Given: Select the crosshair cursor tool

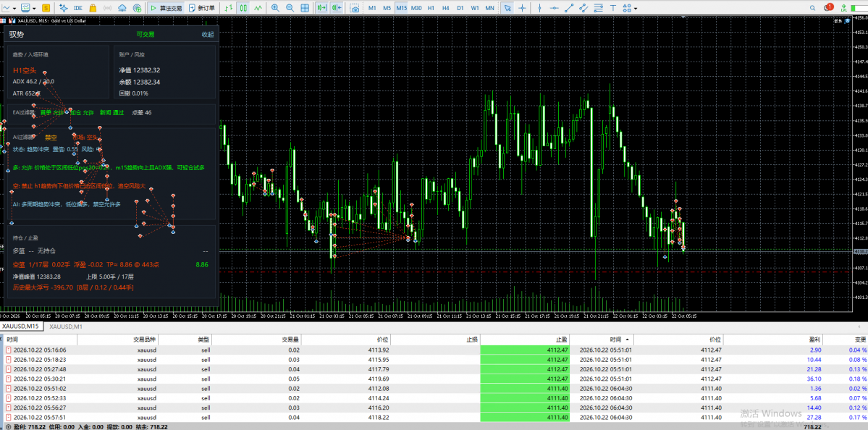Looking at the screenshot, I should (x=521, y=8).
